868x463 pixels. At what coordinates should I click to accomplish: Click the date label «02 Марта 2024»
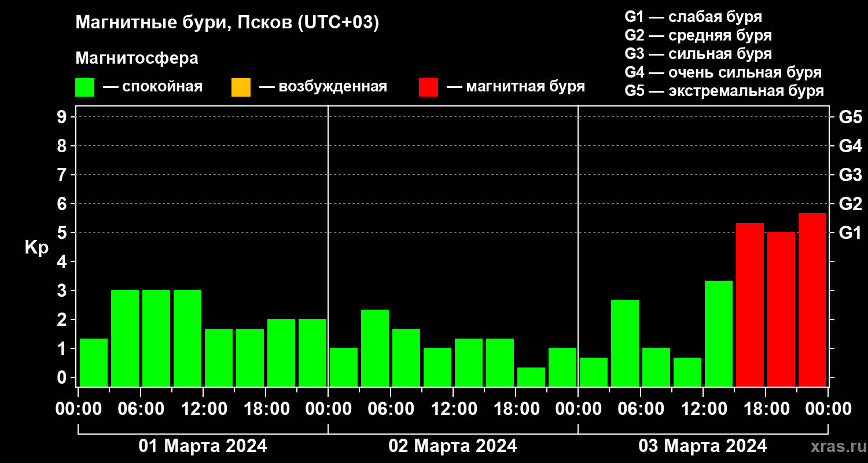453,446
